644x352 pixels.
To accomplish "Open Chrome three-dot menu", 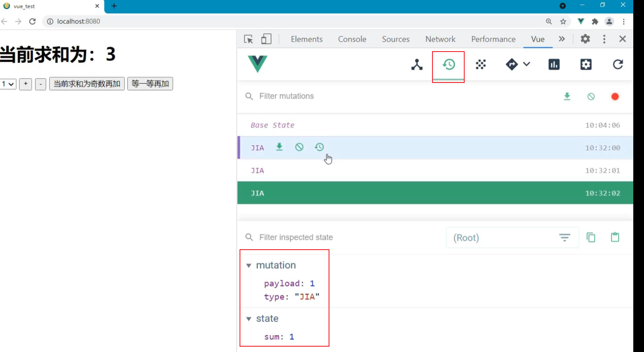I will 624,21.
